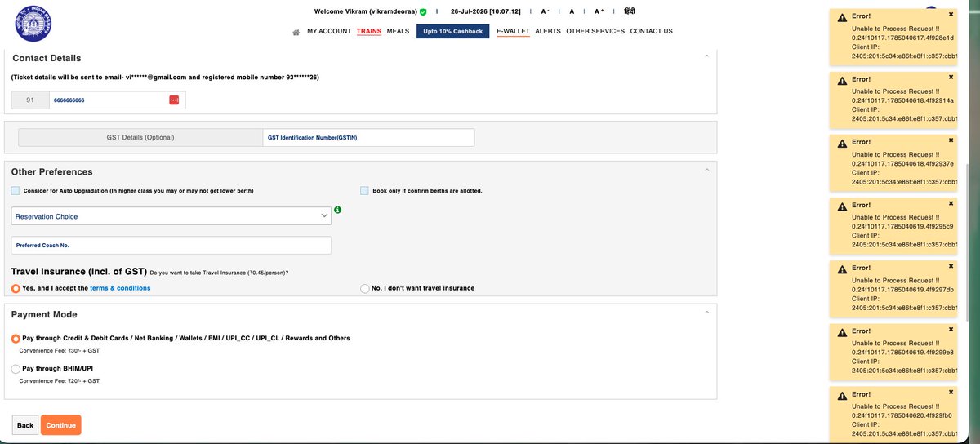This screenshot has width=980, height=444.
Task: Close the error toast ending 4f9295c9
Action: coord(951,203)
